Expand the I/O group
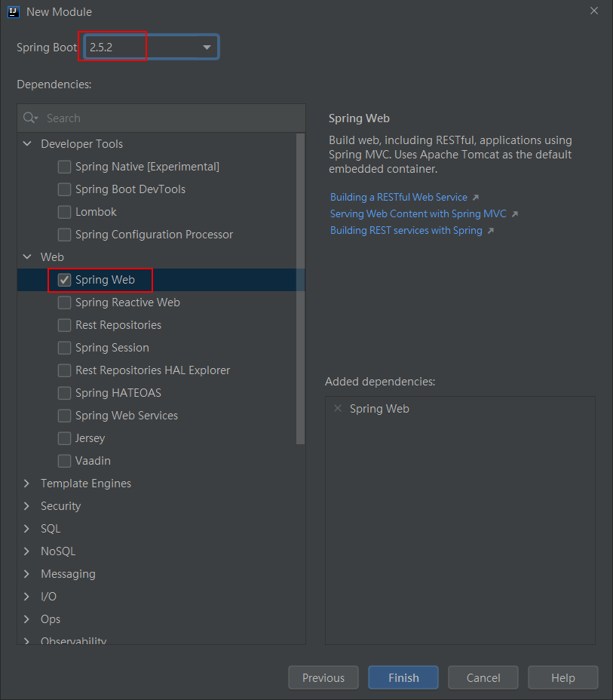The image size is (613, 700). (27, 597)
